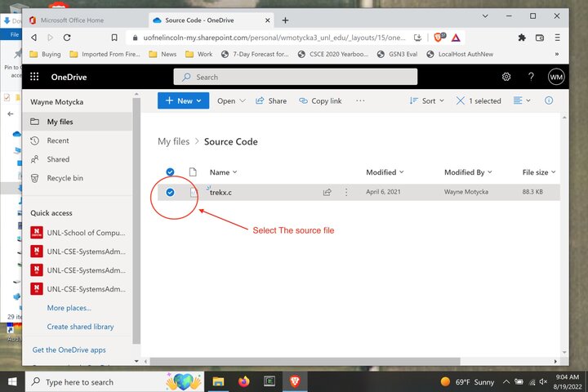The height and width of the screenshot is (392, 588).
Task: Open the details pane info icon
Action: coord(548,100)
